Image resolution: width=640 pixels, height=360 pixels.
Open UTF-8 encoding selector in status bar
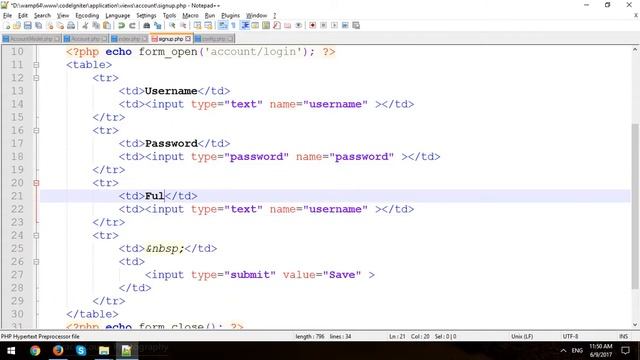[x=570, y=336]
